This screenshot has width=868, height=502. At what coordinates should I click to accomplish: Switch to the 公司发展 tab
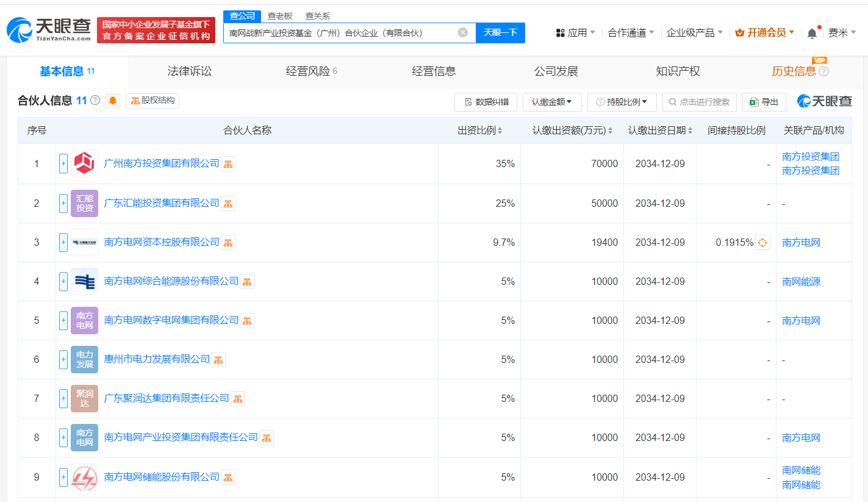point(556,71)
